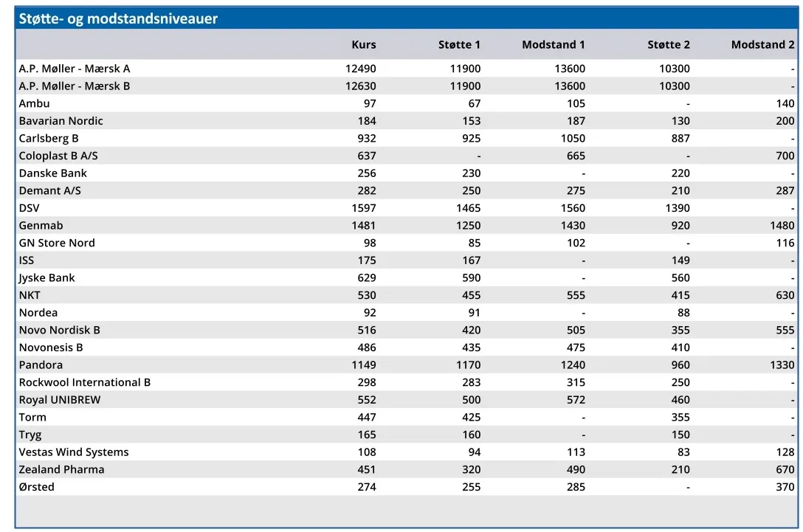This screenshot has height=532, width=803.
Task: Select Vestas Wind Systems row label
Action: pos(74,452)
